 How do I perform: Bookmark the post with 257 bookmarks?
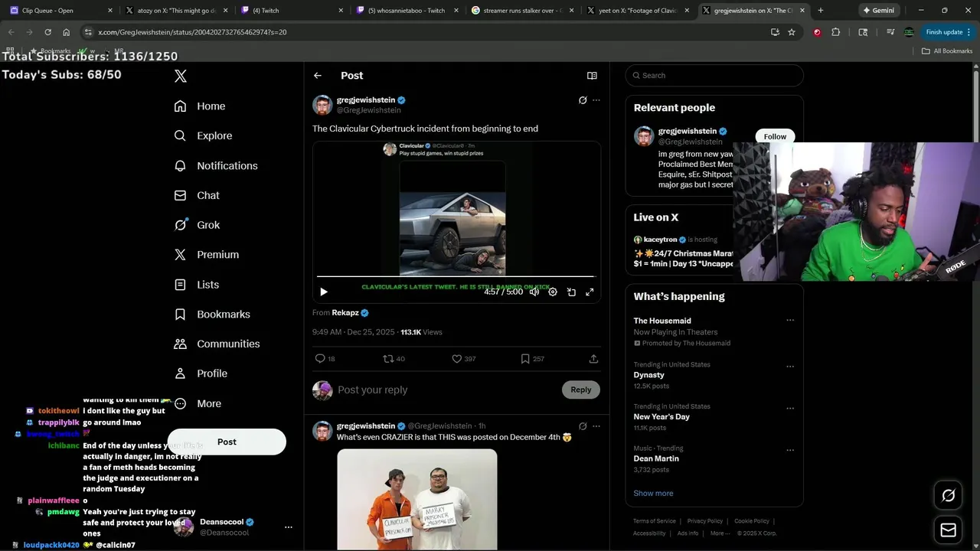coord(533,358)
